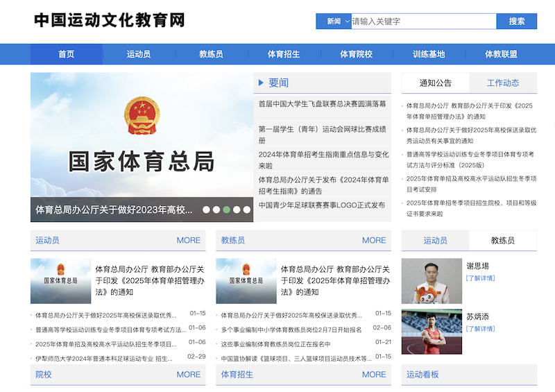This screenshot has width=555, height=392.
Task: Open 谢思埸 athlete photo
Action: [432, 281]
